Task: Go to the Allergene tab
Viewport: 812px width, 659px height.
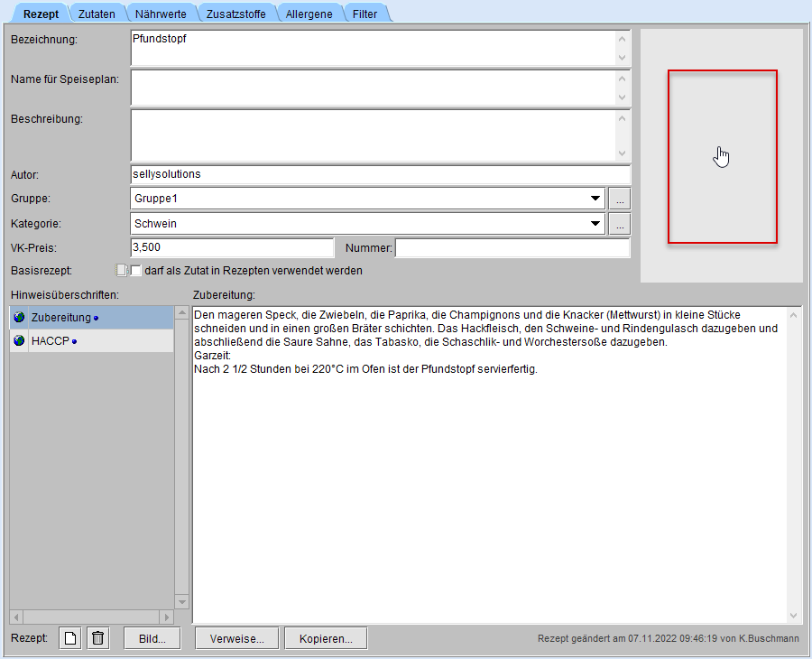Action: 309,14
